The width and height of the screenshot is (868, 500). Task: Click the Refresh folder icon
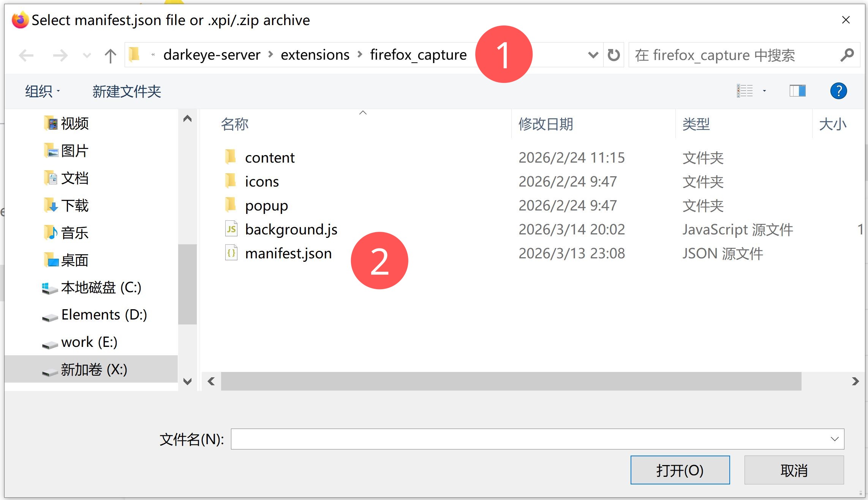[613, 55]
